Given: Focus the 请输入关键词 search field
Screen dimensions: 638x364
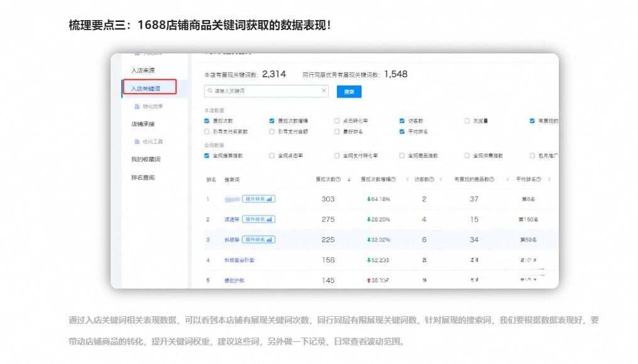Looking at the screenshot, I should coord(266,91).
